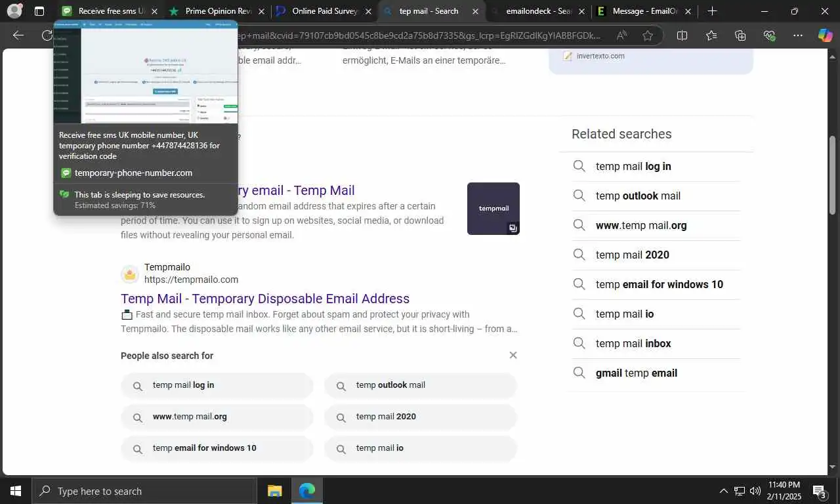The image size is (840, 504).
Task: Click temporary-phone-number.com in tab preview
Action: (133, 173)
